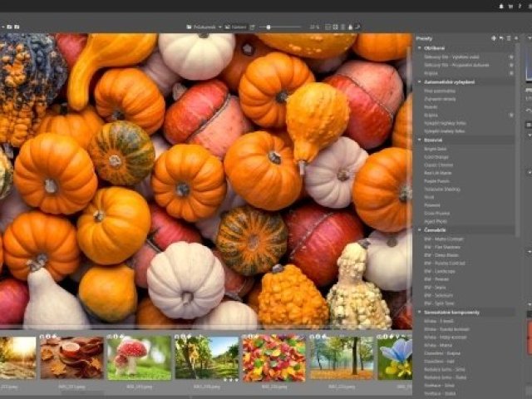The width and height of the screenshot is (532, 399).
Task: Open the help question mark icon
Action: (520, 6)
